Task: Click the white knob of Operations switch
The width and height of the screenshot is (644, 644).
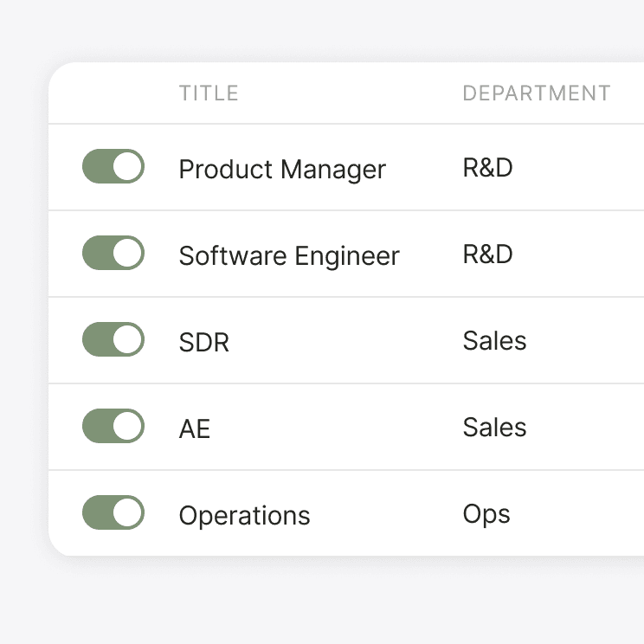Action: pos(127,512)
